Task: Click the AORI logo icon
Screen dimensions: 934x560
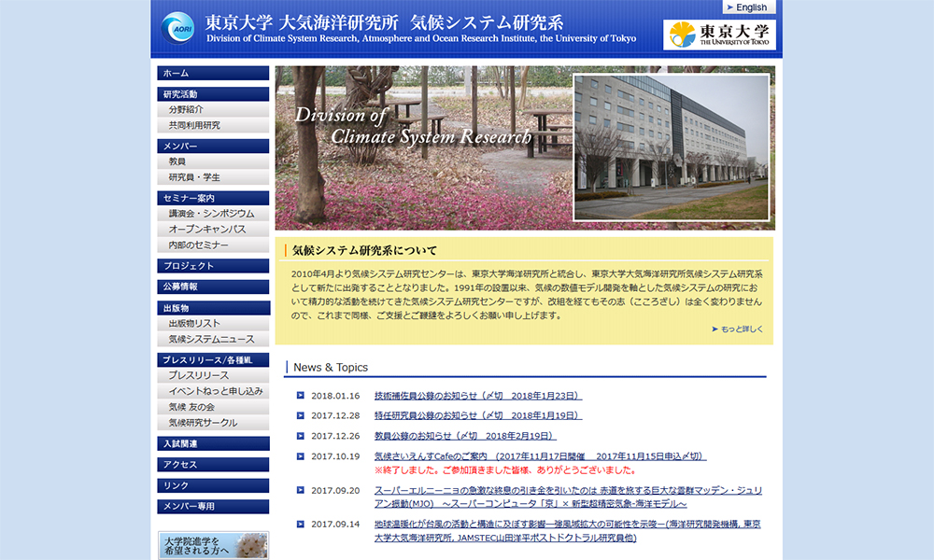Action: 177,28
